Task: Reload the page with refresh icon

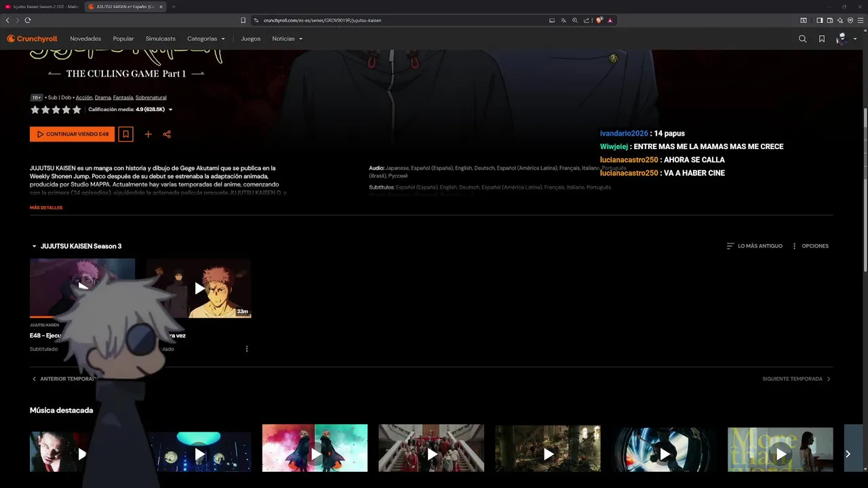Action: point(27,20)
